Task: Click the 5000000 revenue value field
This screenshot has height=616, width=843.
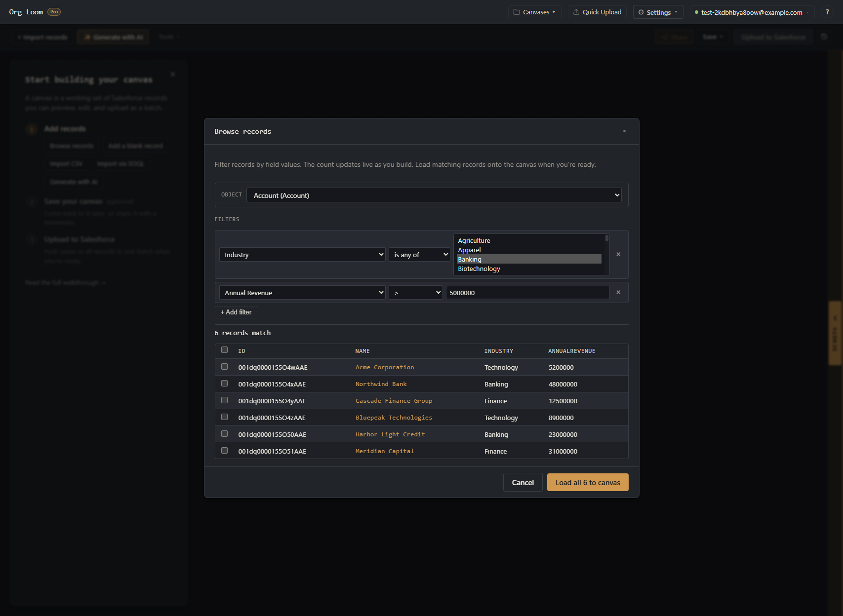Action: click(x=528, y=292)
